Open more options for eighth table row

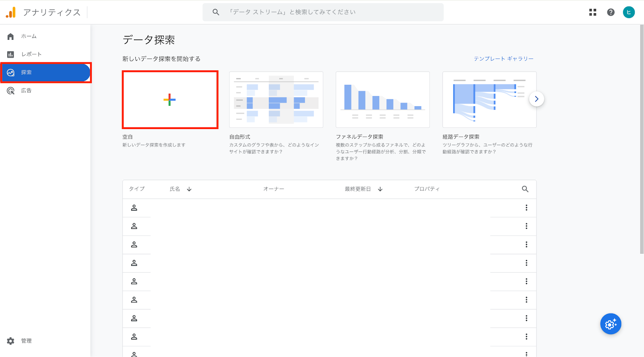pyautogui.click(x=526, y=336)
